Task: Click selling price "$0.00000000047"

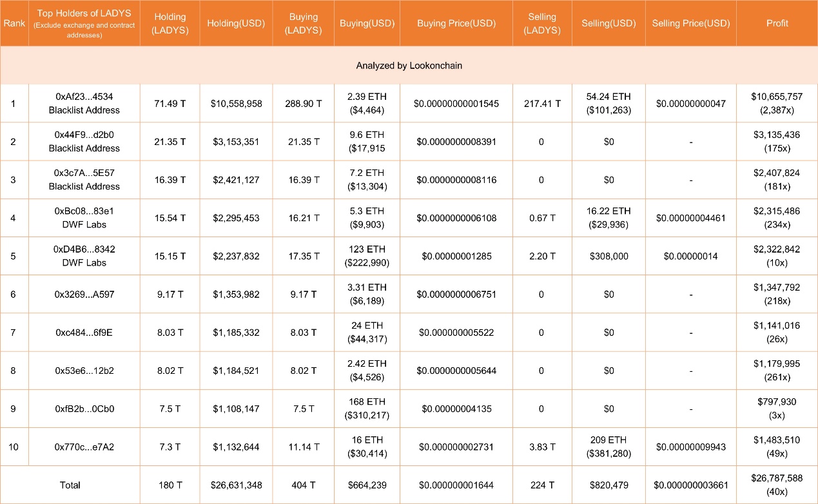Action: [691, 103]
